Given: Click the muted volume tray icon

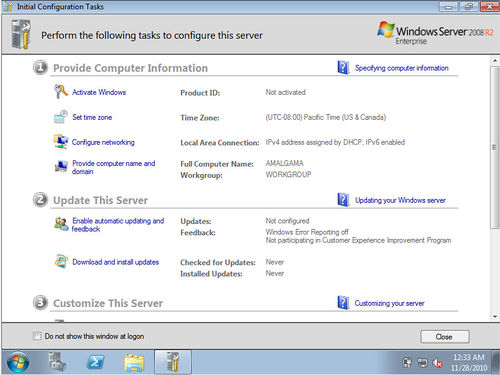Looking at the screenshot, I should coord(438,362).
